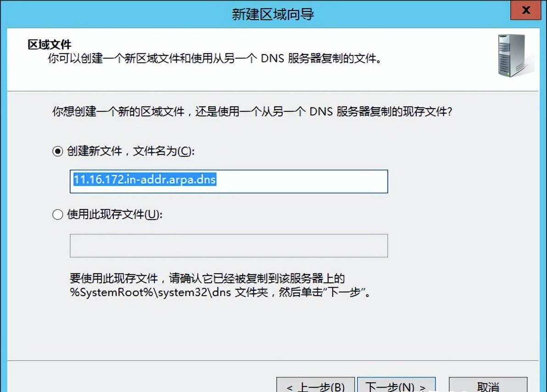547x392 pixels.
Task: Click the new file name input field
Action: [229, 181]
